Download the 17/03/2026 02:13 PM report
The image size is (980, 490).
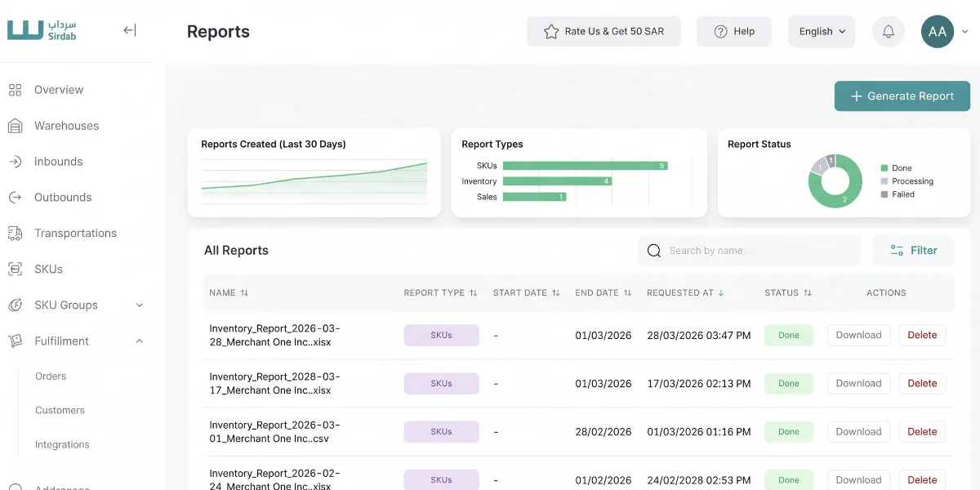[x=858, y=384]
